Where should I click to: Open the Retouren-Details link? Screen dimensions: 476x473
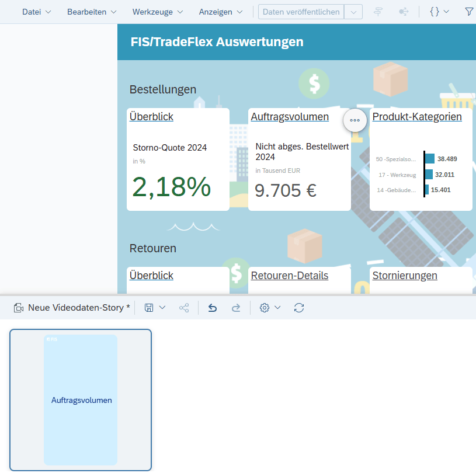[289, 276]
